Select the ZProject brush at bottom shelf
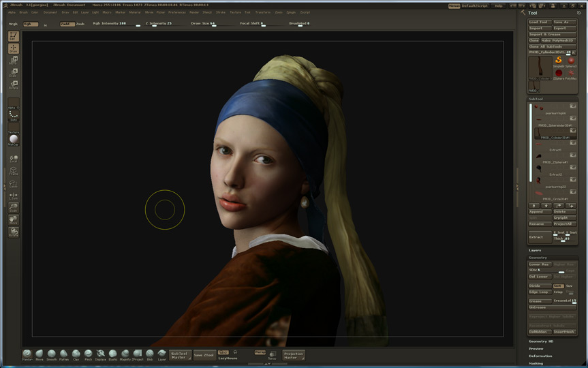Viewport: 588px width, 368px height. 138,354
